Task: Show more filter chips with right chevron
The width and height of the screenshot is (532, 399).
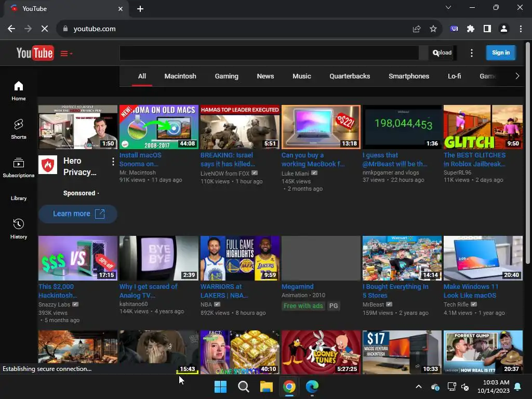Action: [517, 76]
